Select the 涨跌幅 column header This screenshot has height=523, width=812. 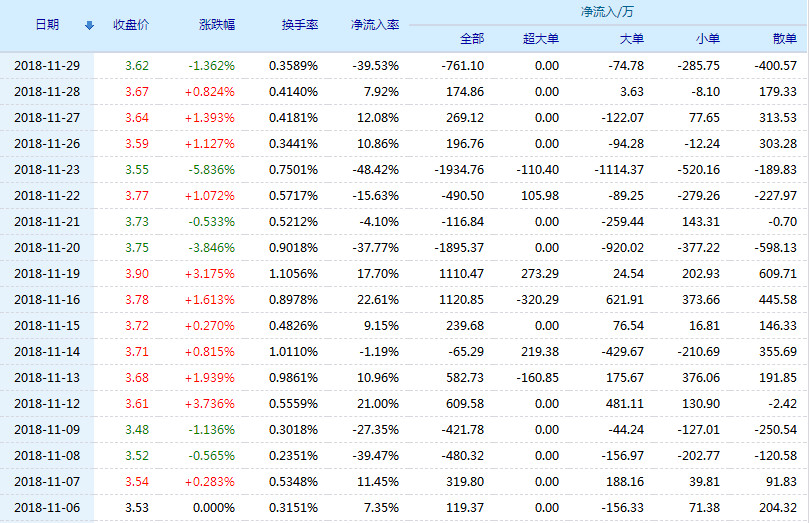(217, 24)
